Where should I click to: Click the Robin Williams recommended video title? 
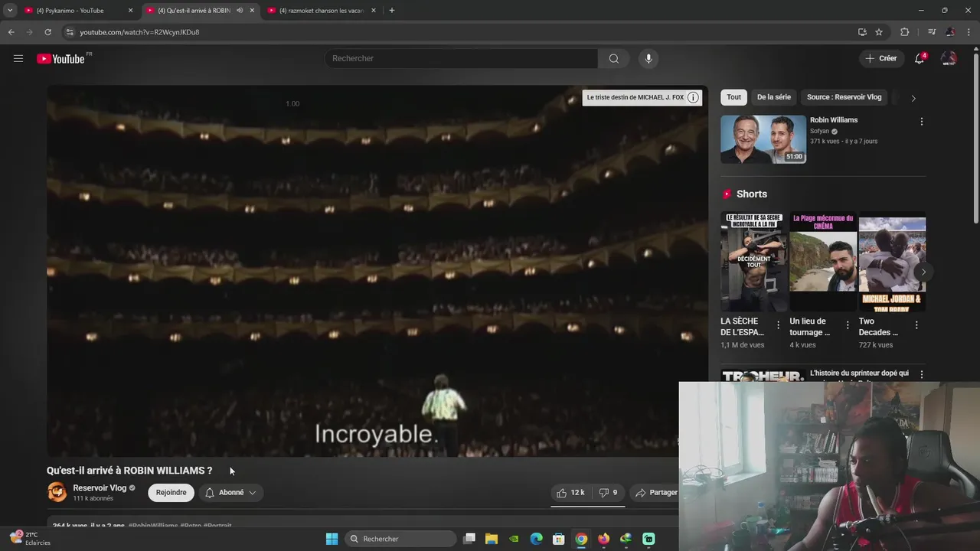[x=834, y=120]
